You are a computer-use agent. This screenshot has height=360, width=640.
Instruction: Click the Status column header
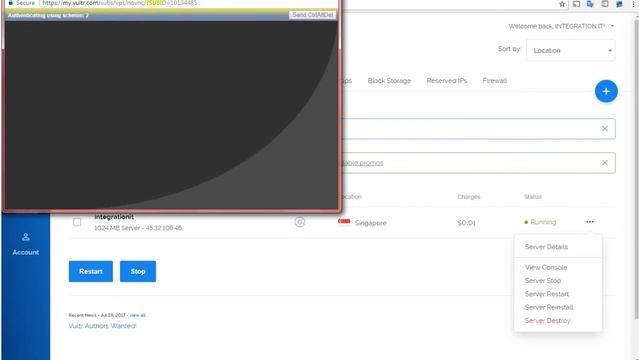533,197
